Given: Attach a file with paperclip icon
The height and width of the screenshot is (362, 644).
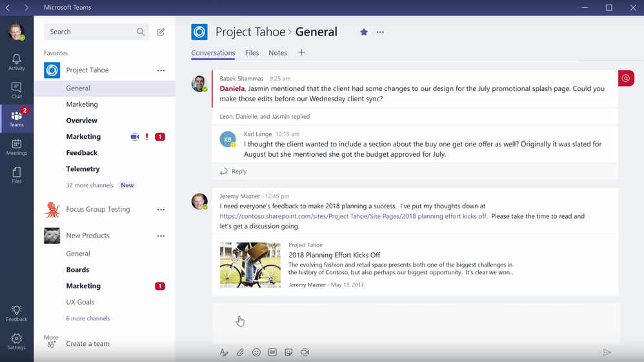Looking at the screenshot, I should pos(240,352).
